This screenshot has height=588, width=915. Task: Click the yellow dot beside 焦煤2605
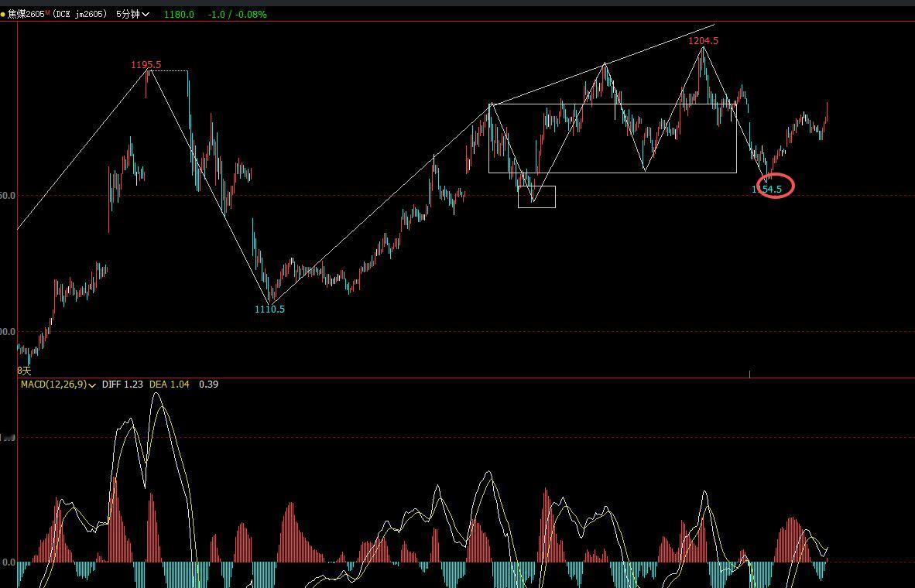3,15
